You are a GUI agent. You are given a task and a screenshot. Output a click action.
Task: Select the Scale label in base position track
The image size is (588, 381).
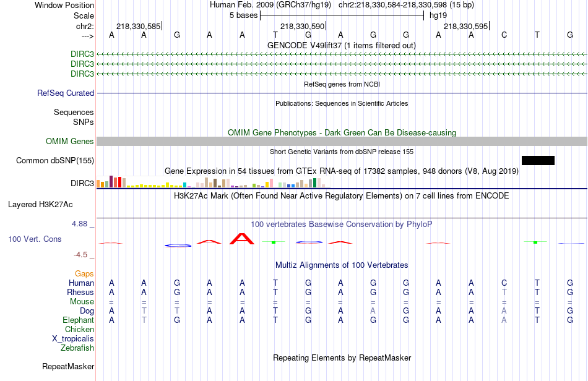84,15
